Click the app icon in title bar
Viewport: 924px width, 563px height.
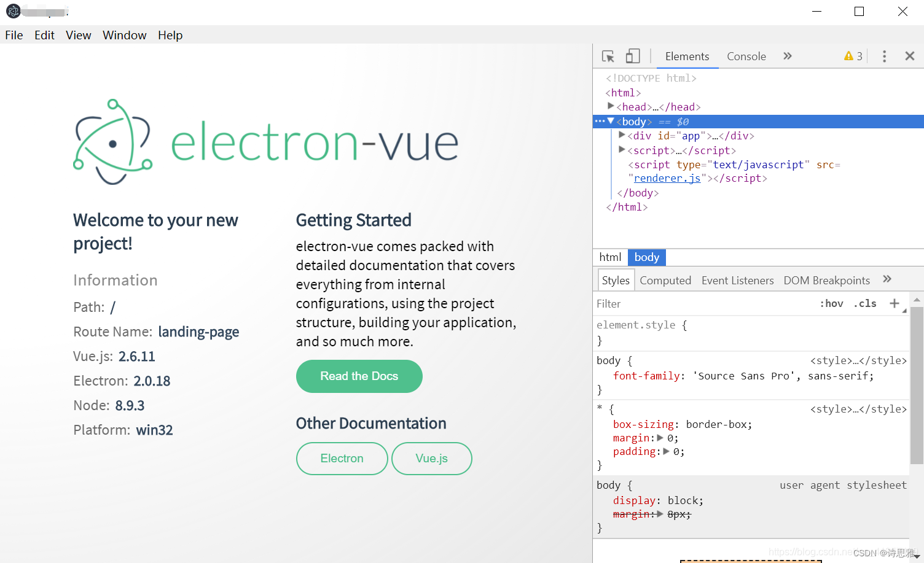pos(13,11)
